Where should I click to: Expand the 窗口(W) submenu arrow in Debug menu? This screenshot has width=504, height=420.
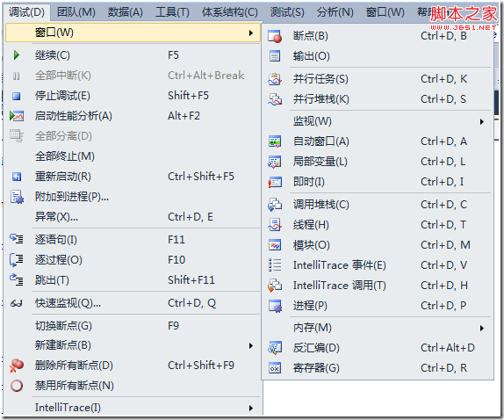pos(251,33)
